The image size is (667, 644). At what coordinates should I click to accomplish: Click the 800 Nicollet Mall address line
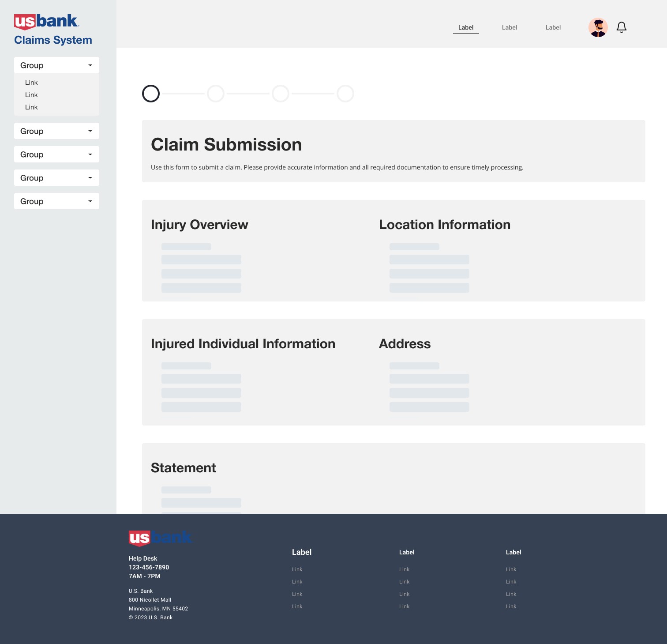[x=150, y=600]
